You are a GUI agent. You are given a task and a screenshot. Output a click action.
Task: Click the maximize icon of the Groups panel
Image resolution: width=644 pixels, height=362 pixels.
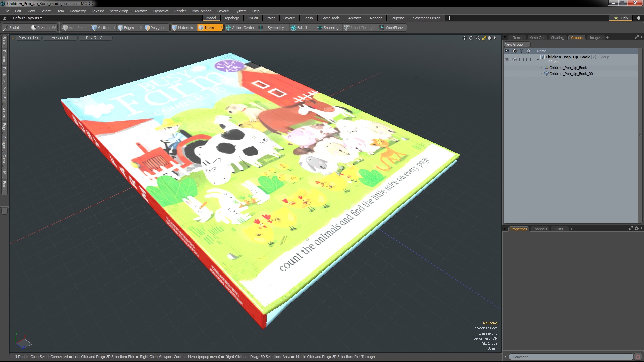click(x=636, y=37)
